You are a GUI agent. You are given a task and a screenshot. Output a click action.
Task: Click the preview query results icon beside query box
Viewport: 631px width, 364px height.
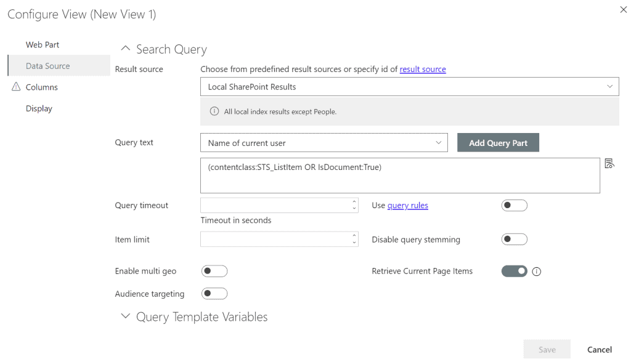point(609,163)
